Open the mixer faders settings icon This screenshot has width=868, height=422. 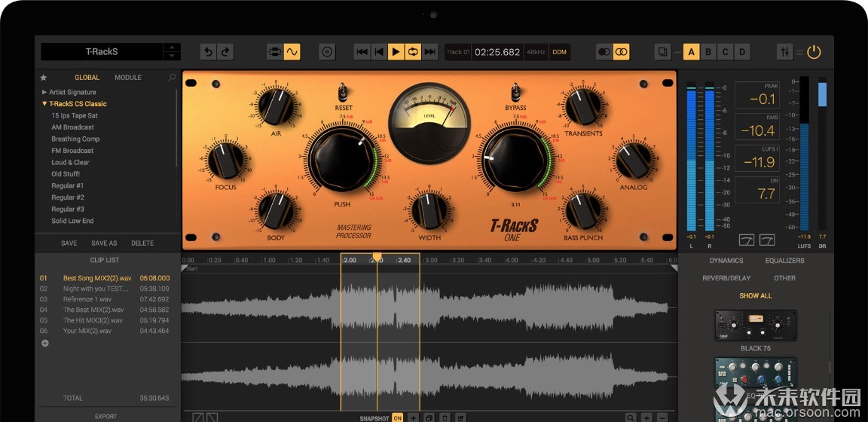coord(785,52)
